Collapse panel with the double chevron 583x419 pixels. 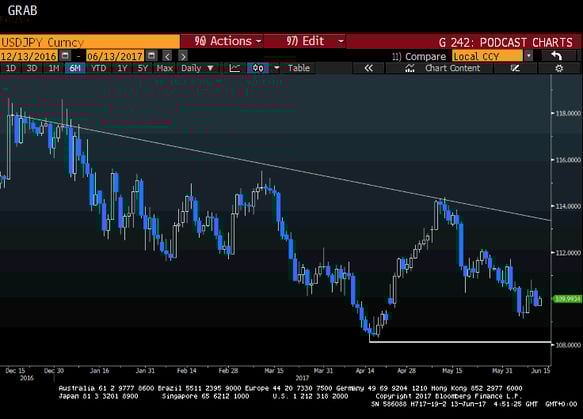pyautogui.click(x=368, y=68)
